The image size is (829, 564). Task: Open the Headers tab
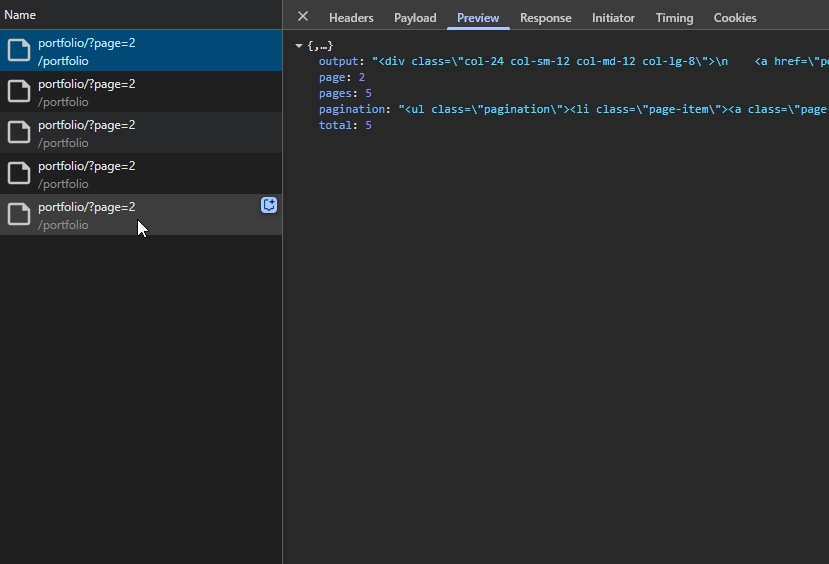[x=351, y=17]
